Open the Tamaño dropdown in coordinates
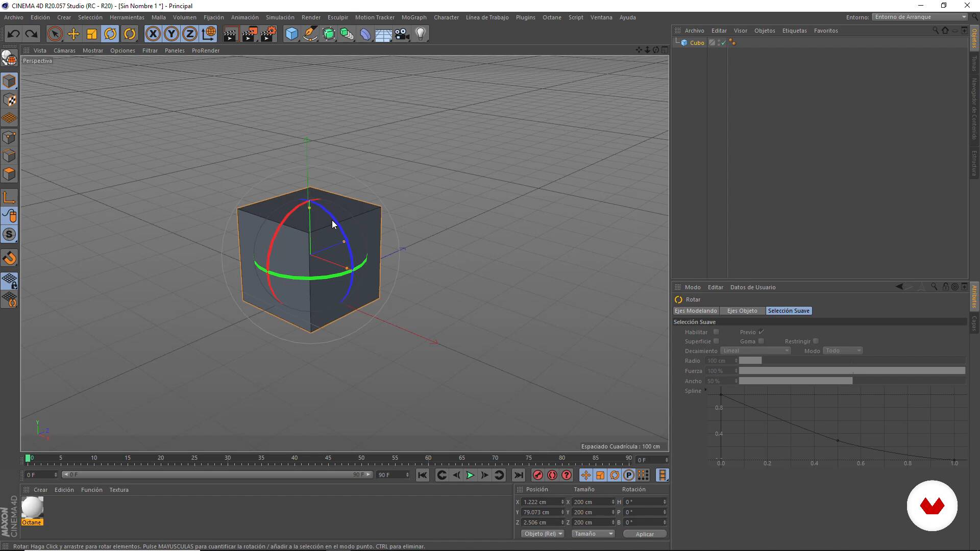 [593, 534]
